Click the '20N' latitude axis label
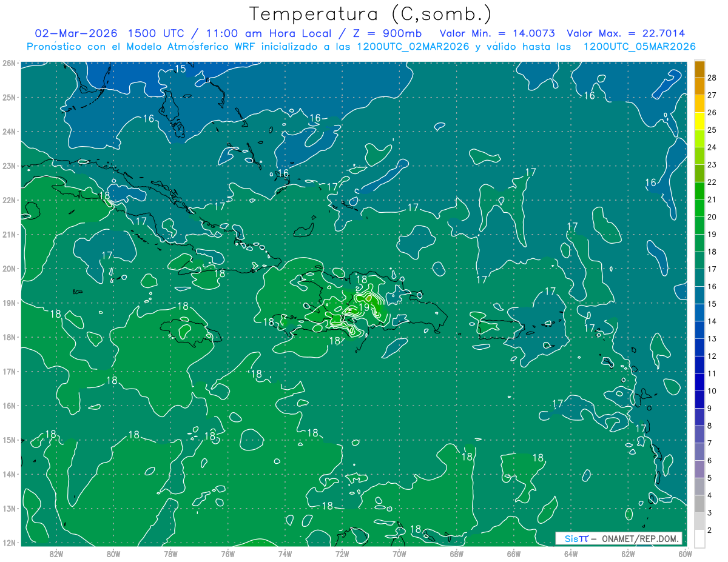Image resolution: width=728 pixels, height=562 pixels. click(x=8, y=269)
